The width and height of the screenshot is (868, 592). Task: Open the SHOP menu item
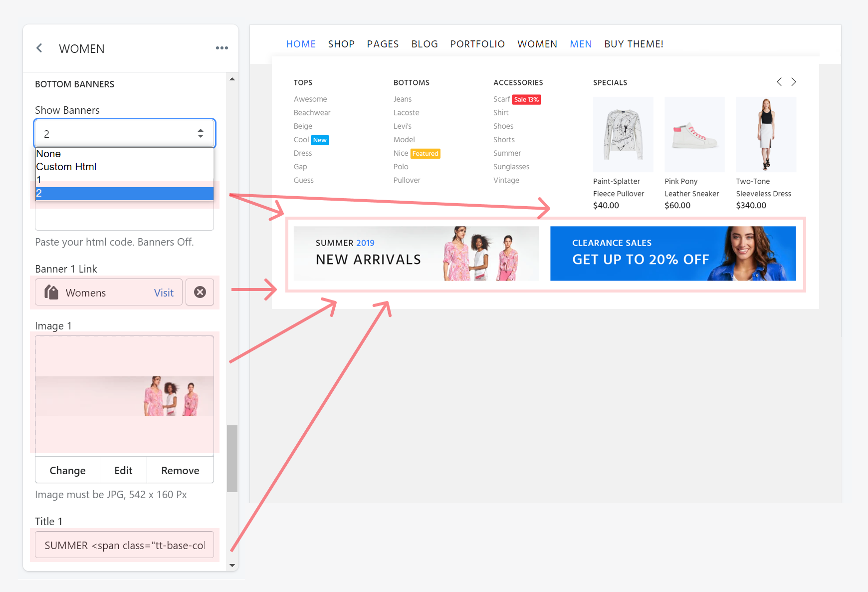pyautogui.click(x=341, y=44)
